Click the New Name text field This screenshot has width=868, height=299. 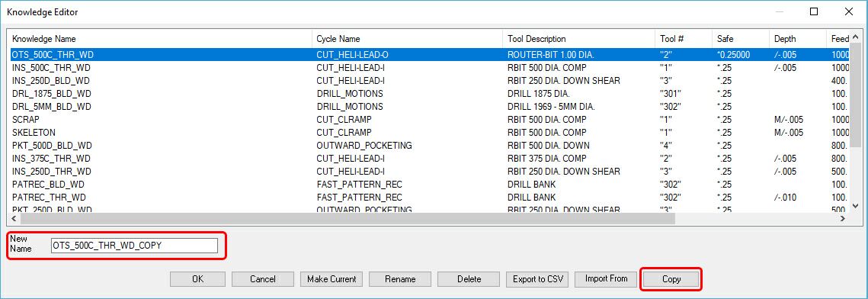click(x=134, y=246)
